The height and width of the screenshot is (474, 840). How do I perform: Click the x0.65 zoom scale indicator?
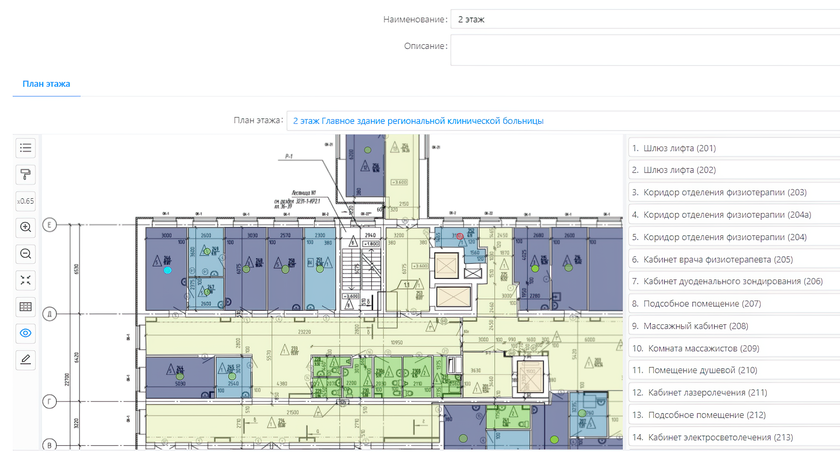pyautogui.click(x=26, y=201)
